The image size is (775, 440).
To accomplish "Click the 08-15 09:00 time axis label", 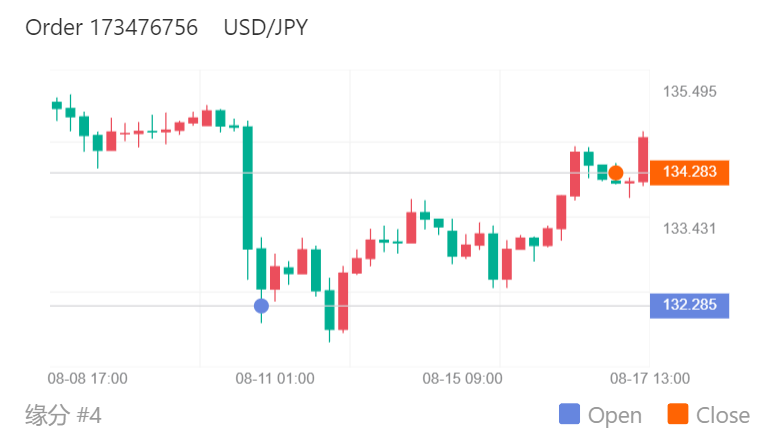I will coord(462,378).
